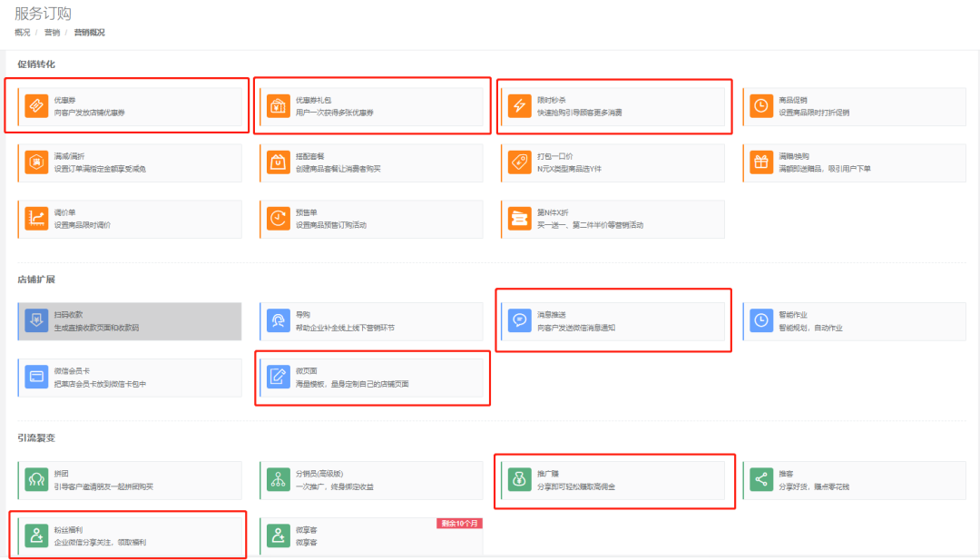
Task: Click the 满赠/换购 gift box icon
Action: coord(761,162)
